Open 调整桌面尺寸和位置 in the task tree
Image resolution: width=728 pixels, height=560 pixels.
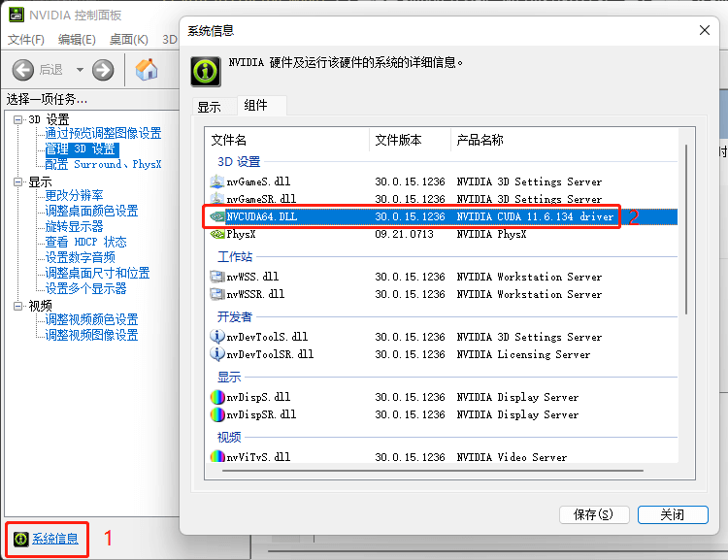pyautogui.click(x=97, y=273)
